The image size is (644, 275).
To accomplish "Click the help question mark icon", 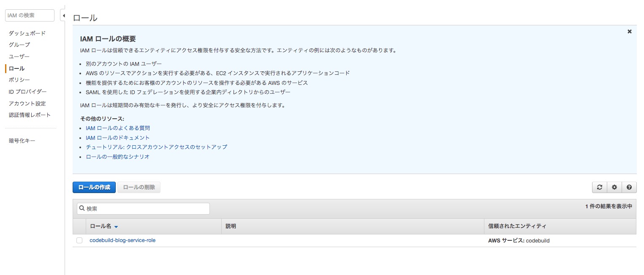I will tap(629, 187).
